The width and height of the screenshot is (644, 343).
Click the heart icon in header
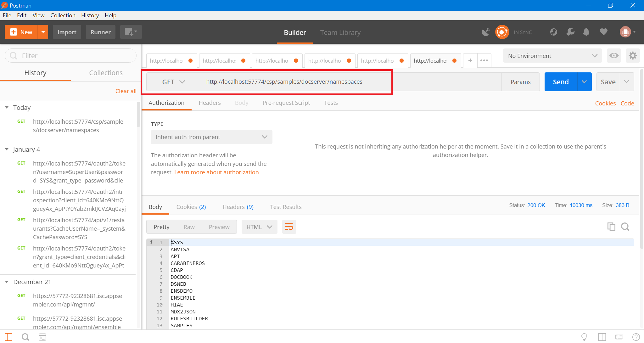(x=603, y=32)
